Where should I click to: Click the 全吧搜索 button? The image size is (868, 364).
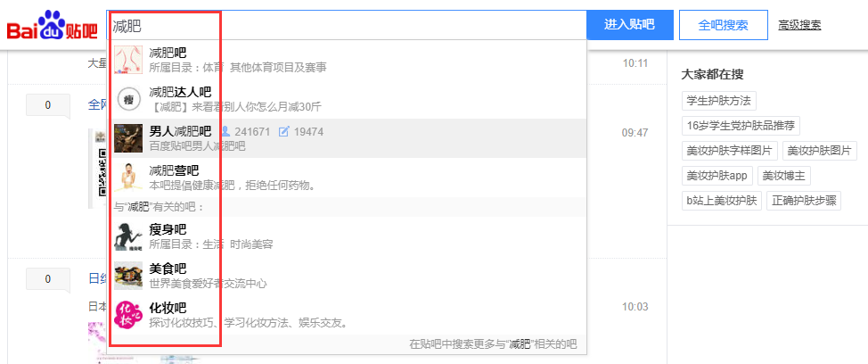(724, 25)
